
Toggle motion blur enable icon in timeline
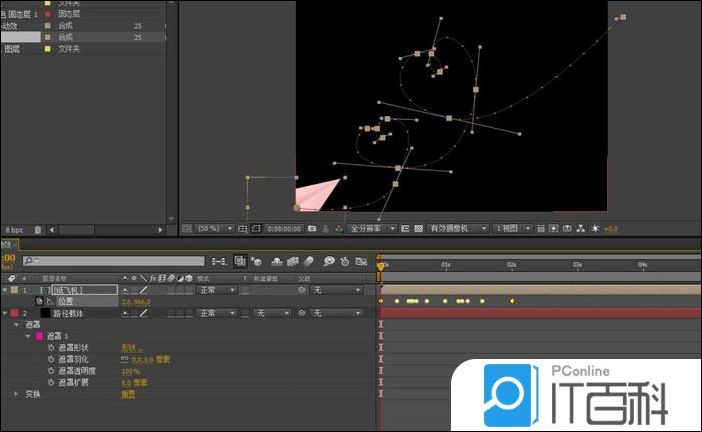click(310, 262)
